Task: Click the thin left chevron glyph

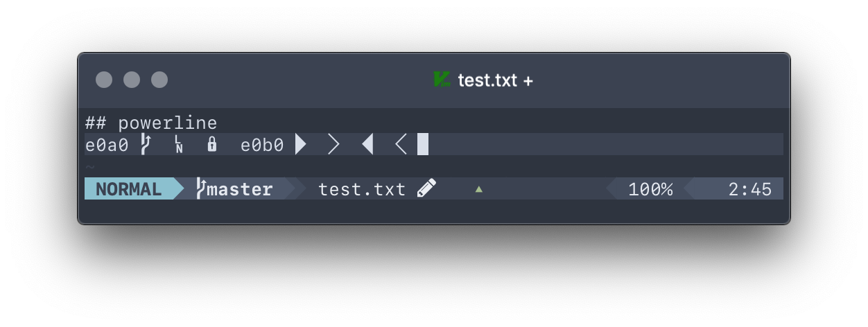Action: click(401, 144)
